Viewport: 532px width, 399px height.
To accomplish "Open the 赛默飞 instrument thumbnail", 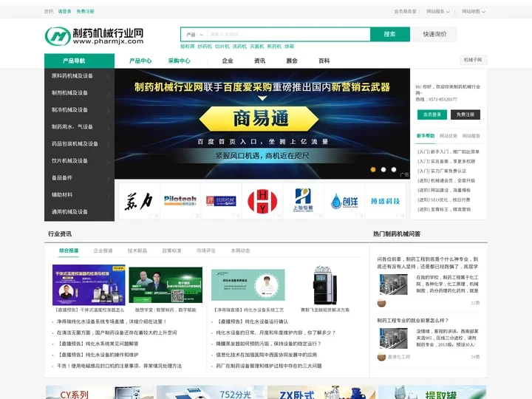I will 324,285.
